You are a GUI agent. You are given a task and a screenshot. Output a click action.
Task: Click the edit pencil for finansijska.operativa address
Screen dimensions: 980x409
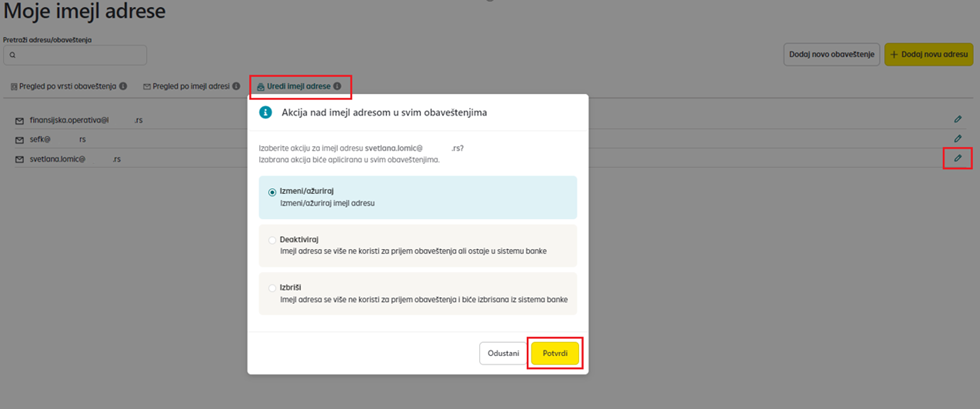[x=958, y=119]
